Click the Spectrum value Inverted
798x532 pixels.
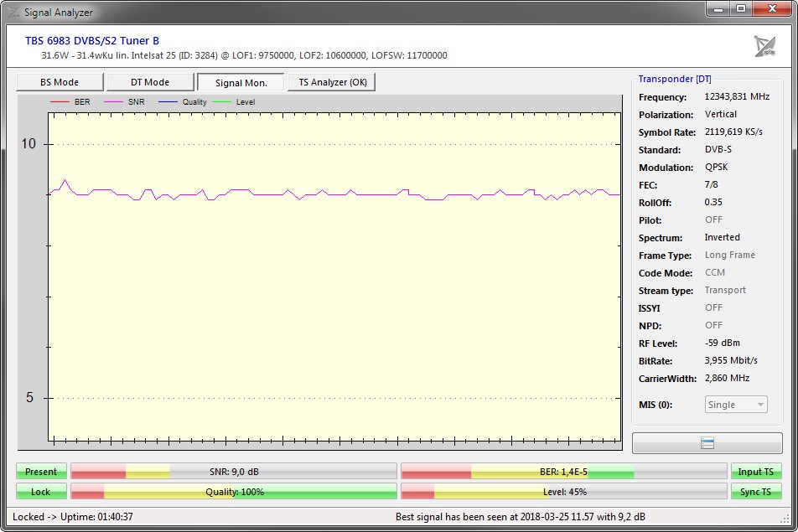723,237
